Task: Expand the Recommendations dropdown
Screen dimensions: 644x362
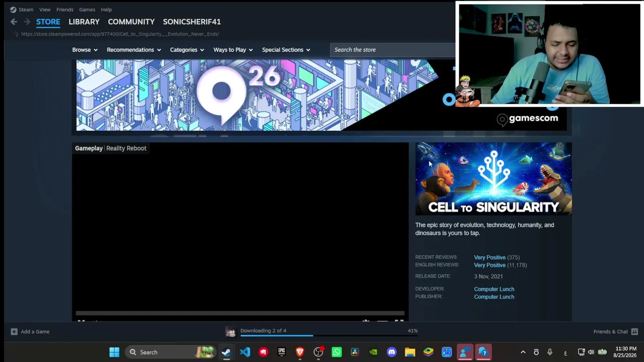Action: 134,50
